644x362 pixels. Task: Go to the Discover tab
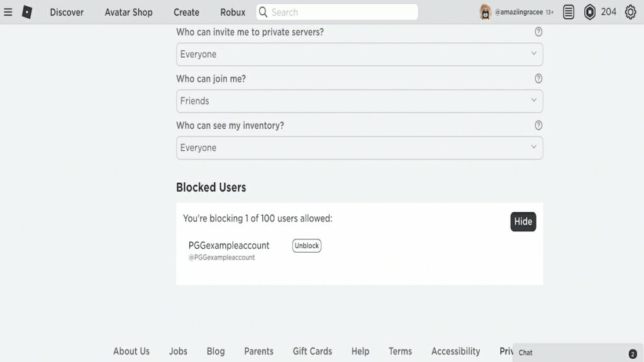click(67, 12)
